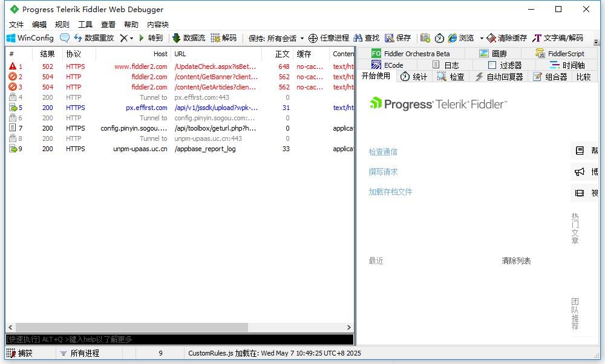The height and width of the screenshot is (364, 605).
Task: Click the session list horizontal scrollbar
Action: tap(131, 327)
